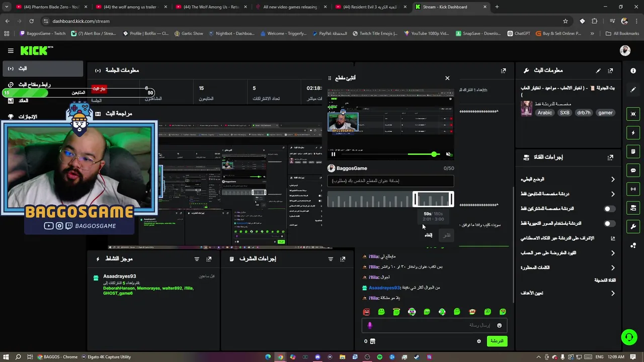644x362 pixels.
Task: Open Asaadrayes93 in activity feed
Action: [119, 277]
